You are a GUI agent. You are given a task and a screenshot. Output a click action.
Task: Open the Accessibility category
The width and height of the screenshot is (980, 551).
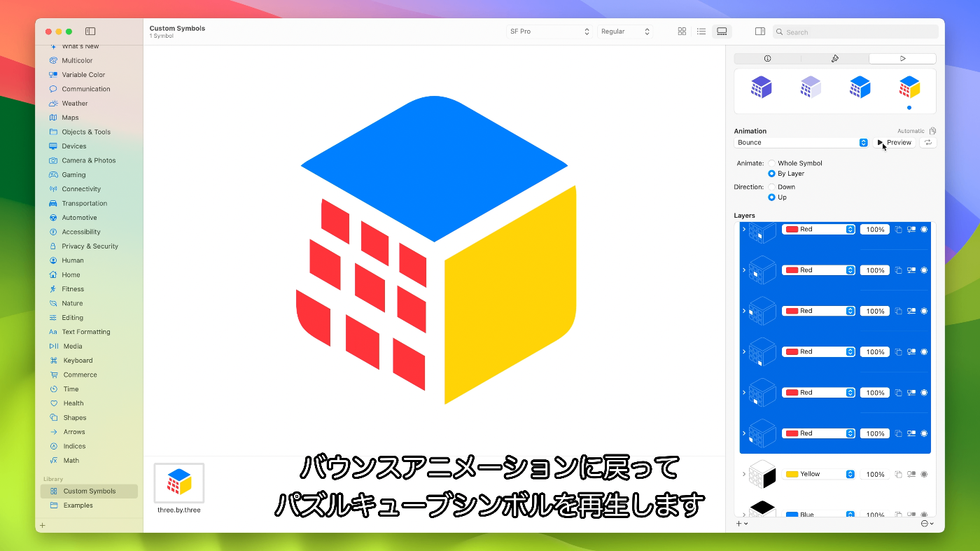(x=81, y=232)
